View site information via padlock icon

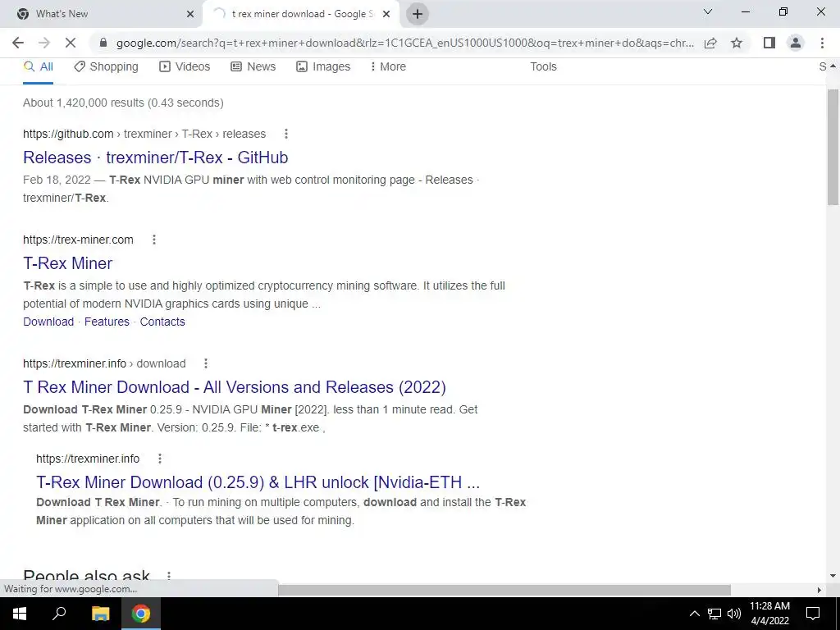coord(103,43)
